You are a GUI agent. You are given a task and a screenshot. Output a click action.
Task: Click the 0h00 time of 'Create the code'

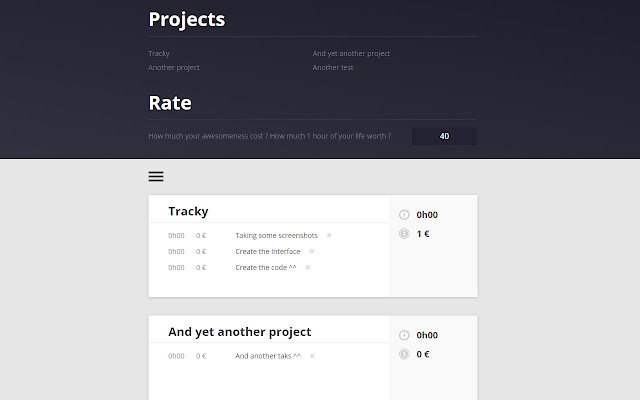point(176,268)
